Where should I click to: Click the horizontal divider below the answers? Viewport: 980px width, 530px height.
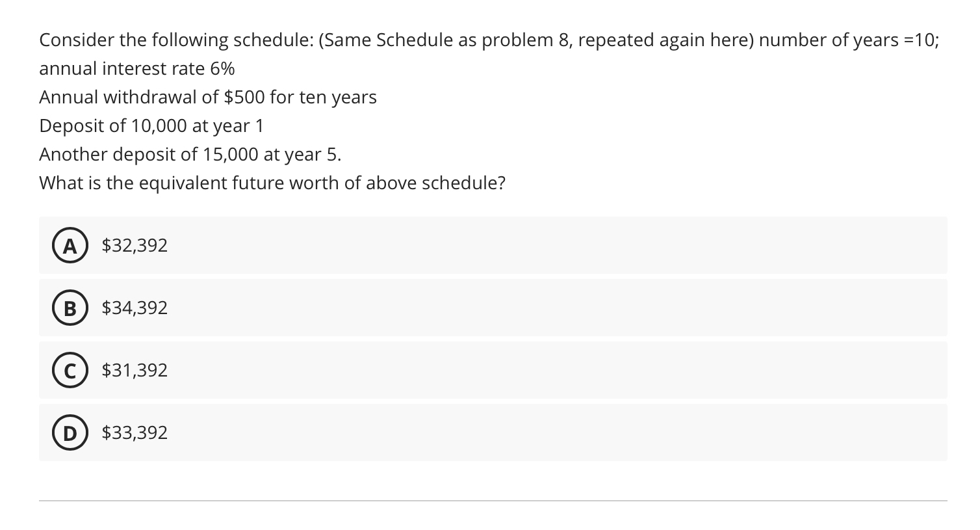[493, 499]
